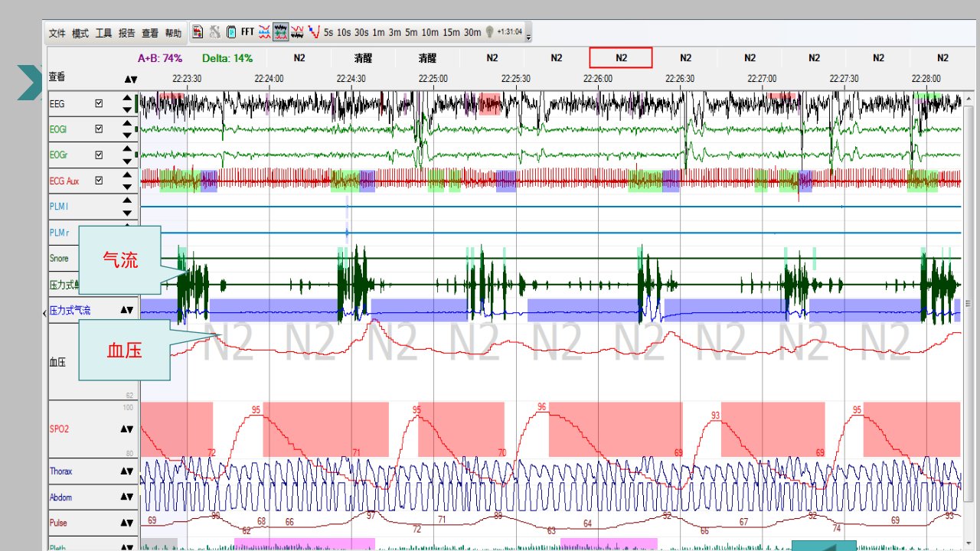Open the 查看 menu

(150, 33)
